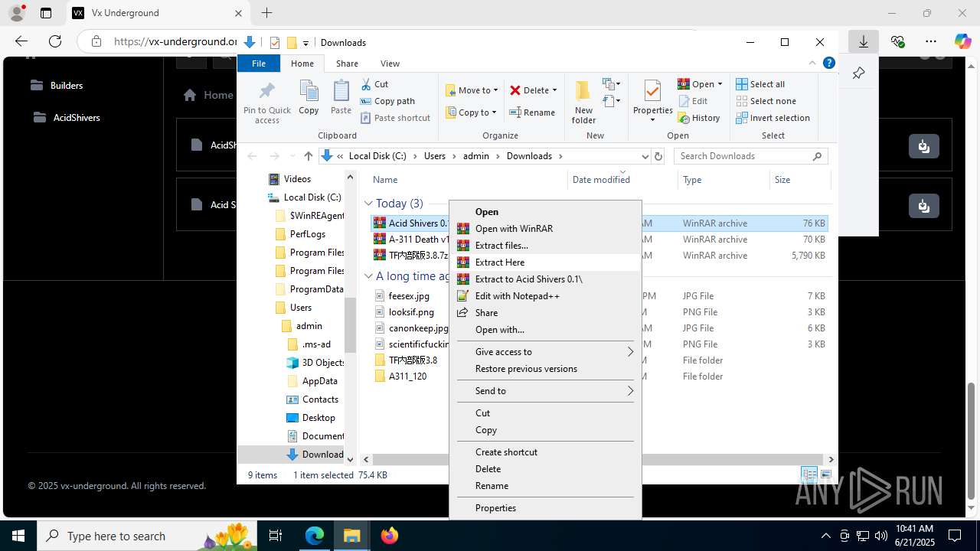Open browser downloads icon in Edge toolbar
This screenshot has height=551, width=980.
tap(863, 41)
